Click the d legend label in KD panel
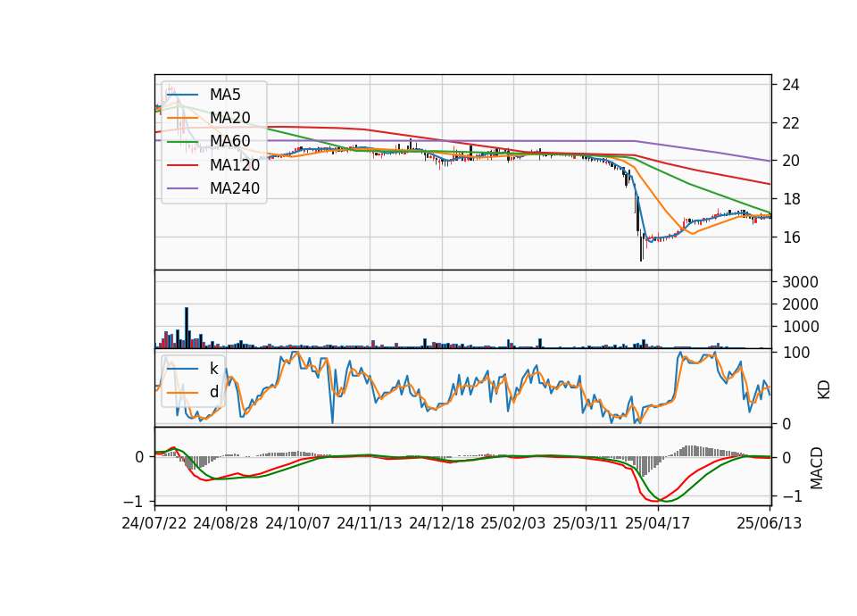 pos(213,392)
